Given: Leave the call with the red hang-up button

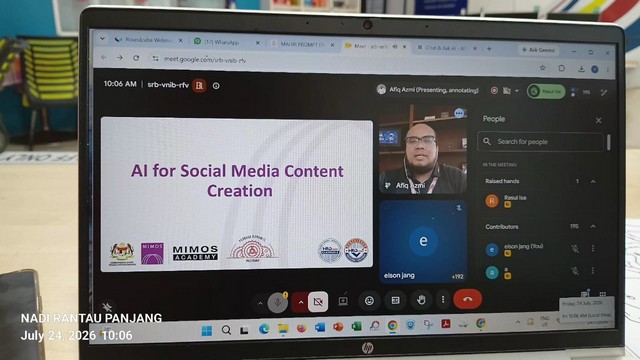Looking at the screenshot, I should (x=468, y=299).
